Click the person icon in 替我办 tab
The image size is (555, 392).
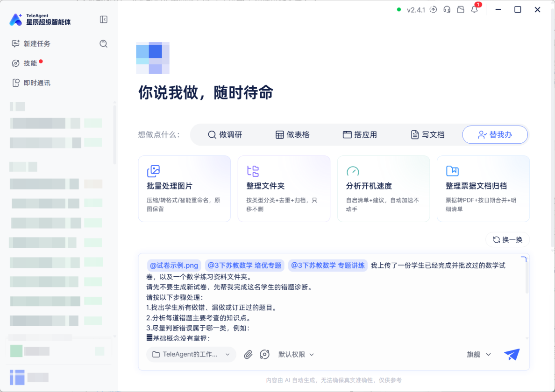482,135
